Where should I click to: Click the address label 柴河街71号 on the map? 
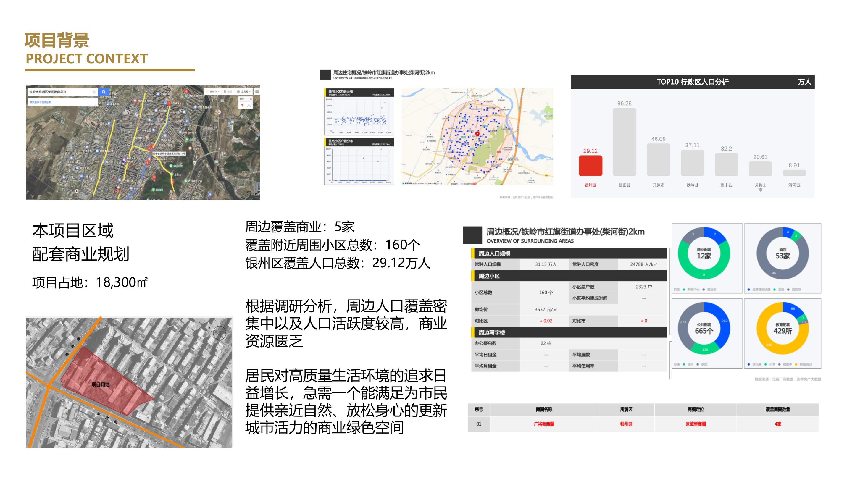[169, 153]
